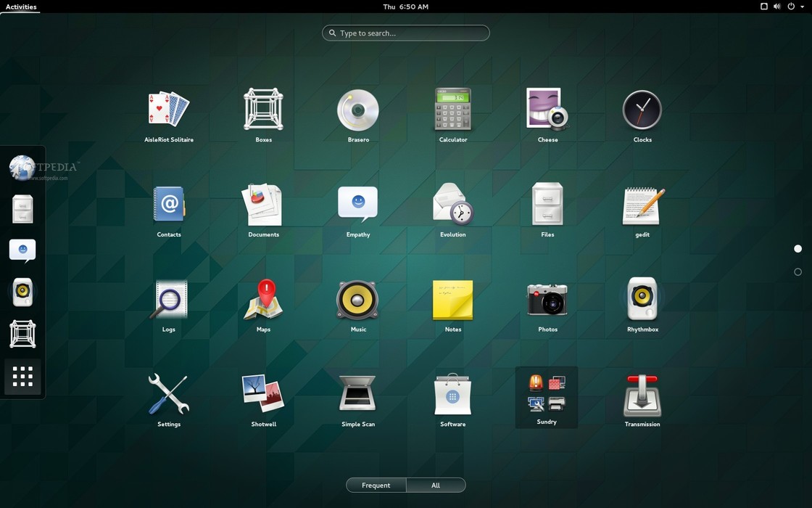Open the Logs viewer

(169, 306)
